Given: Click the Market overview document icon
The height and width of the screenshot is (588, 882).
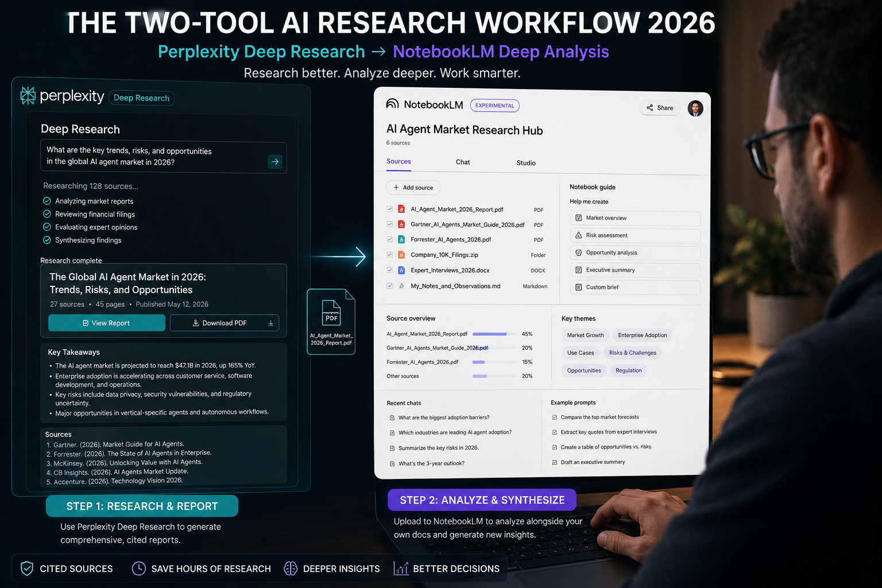Looking at the screenshot, I should (579, 218).
